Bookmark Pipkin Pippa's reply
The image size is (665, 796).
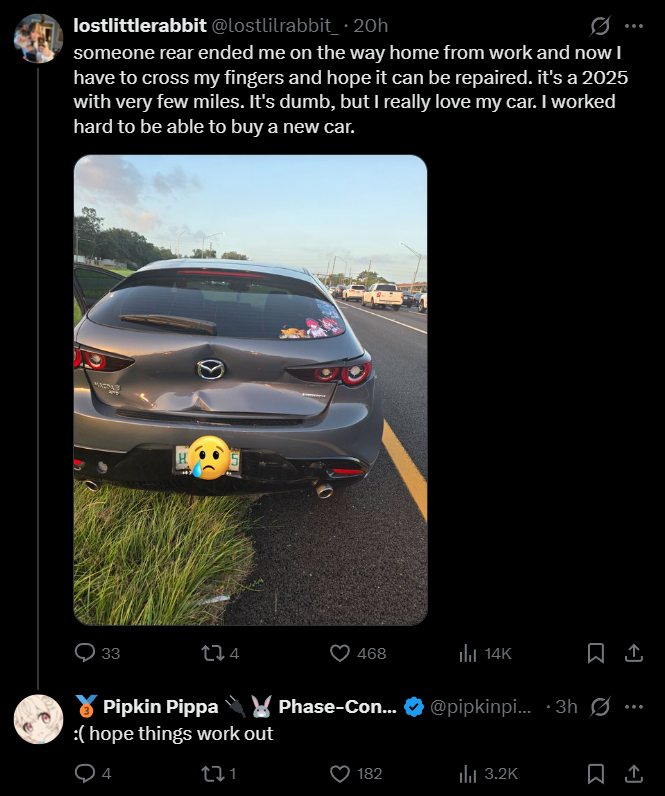pos(595,773)
